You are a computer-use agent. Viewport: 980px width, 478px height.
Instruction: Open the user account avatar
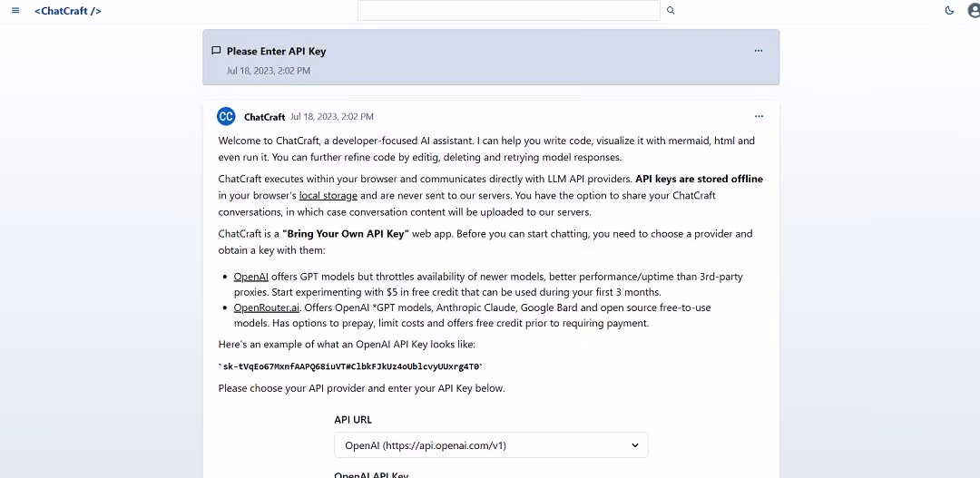[975, 11]
